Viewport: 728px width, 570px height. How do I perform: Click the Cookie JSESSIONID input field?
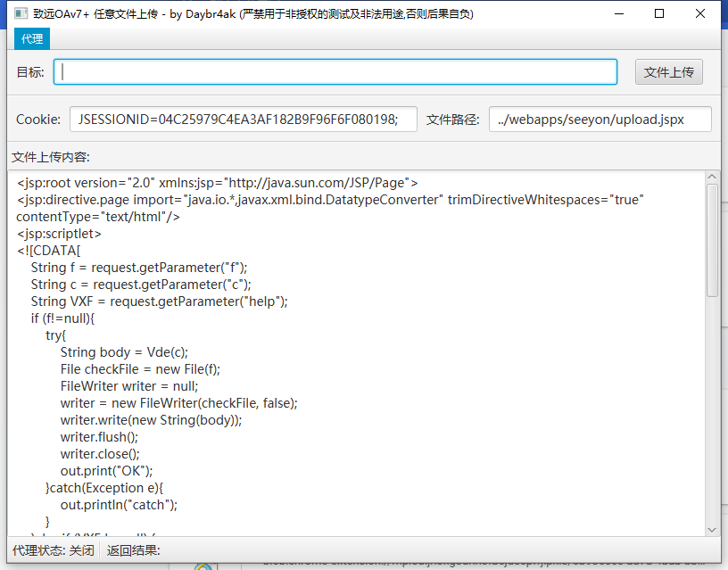point(244,120)
